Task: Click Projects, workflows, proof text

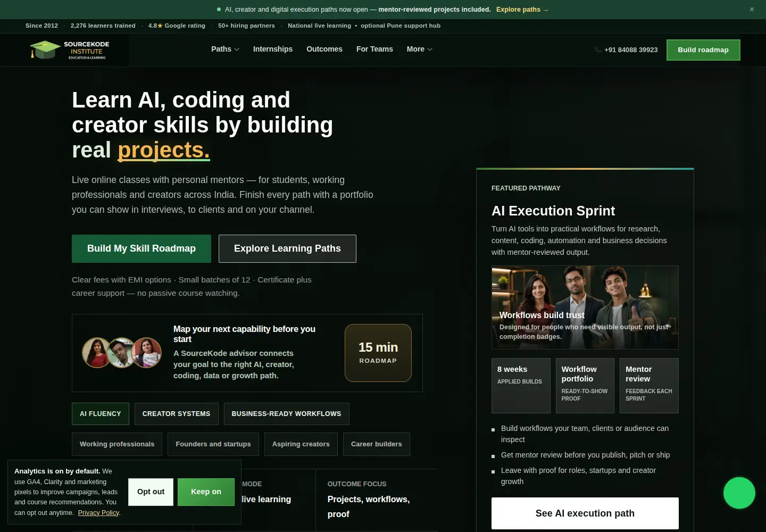Action: coord(369,506)
